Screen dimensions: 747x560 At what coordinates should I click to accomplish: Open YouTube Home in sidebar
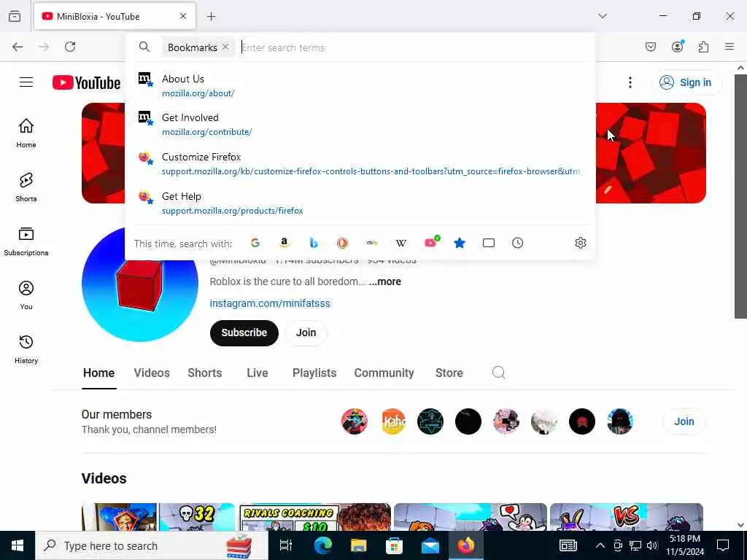(26, 133)
